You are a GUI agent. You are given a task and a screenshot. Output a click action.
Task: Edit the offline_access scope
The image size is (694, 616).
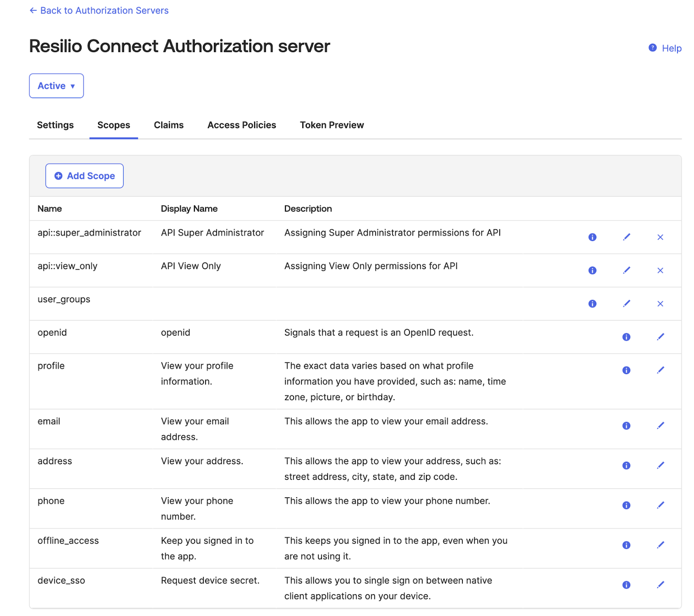(660, 545)
